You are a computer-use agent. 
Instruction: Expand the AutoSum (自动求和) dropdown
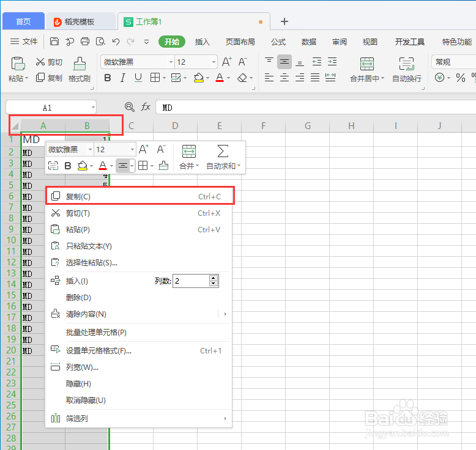click(239, 166)
